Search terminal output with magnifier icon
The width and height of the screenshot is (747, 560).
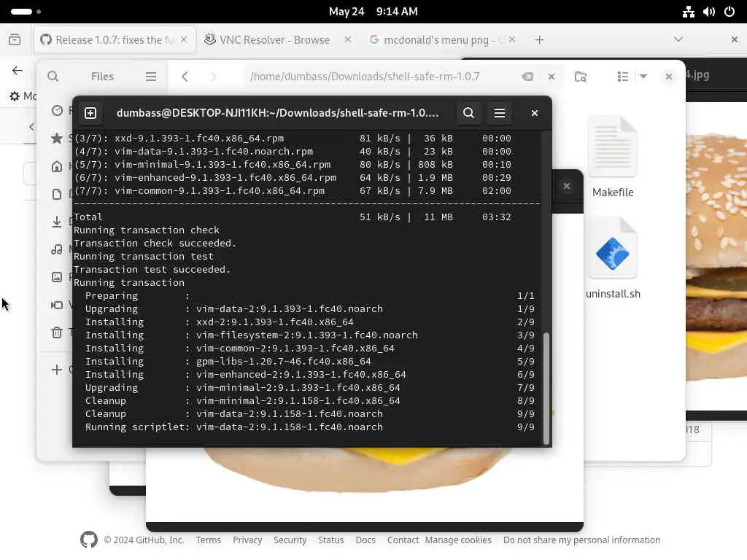tap(468, 113)
